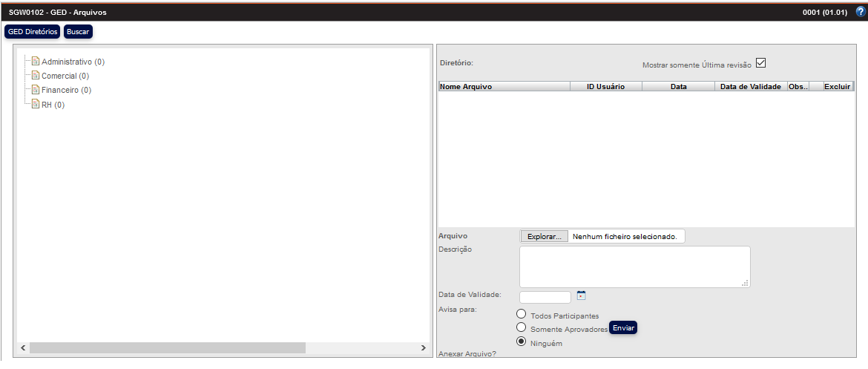Click the Administrativo folder document icon
868x369 pixels.
click(35, 62)
